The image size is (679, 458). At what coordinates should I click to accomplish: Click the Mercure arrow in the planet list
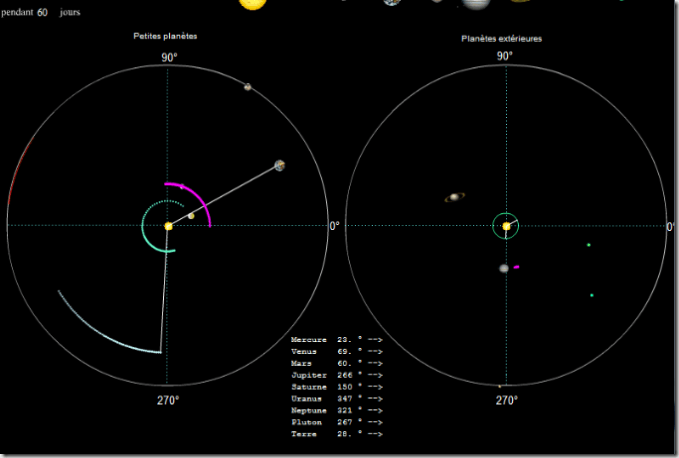tap(375, 341)
